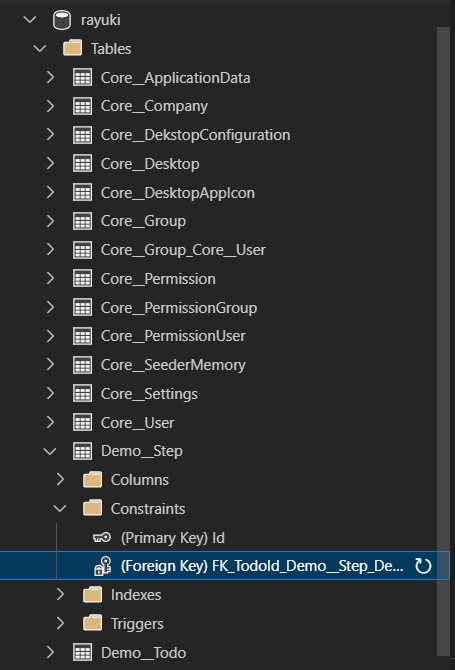Click the Core__ApplicationData table icon
Screen dimensions: 455x670
82,78
